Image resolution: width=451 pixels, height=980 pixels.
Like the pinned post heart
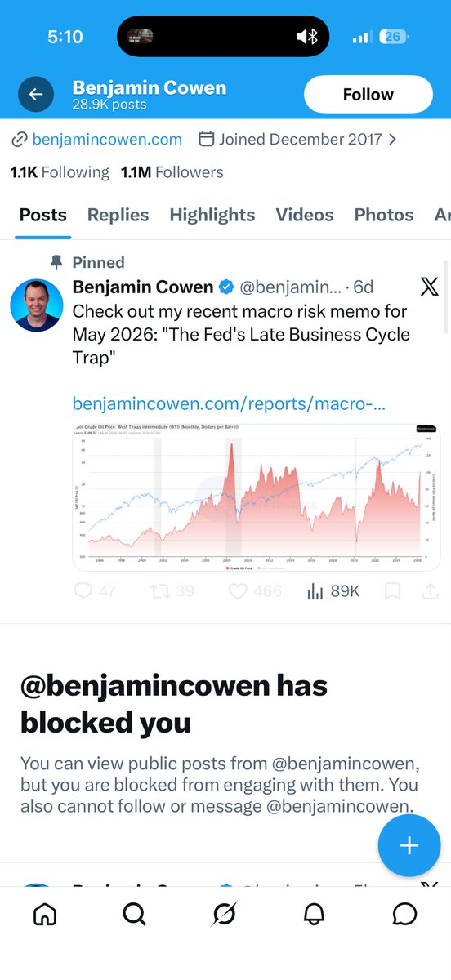pos(254,590)
